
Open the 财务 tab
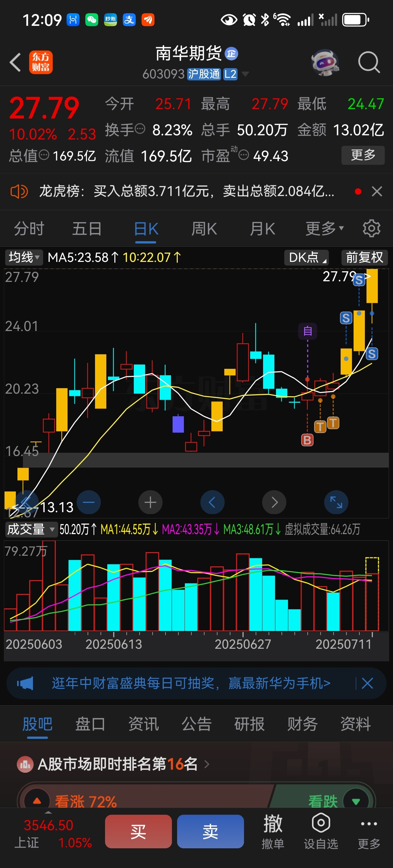302,724
